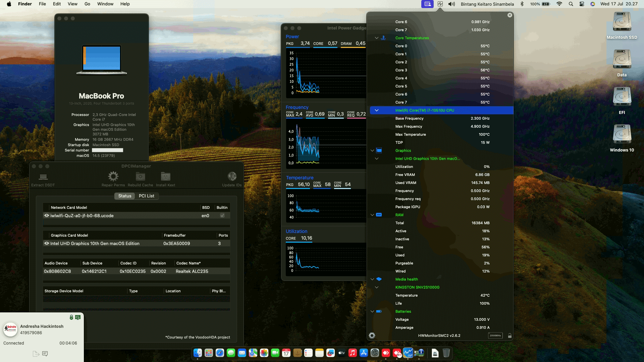Click the HWMonitorSMC2 icon in the menu bar
The image size is (644, 362).
tap(440, 4)
